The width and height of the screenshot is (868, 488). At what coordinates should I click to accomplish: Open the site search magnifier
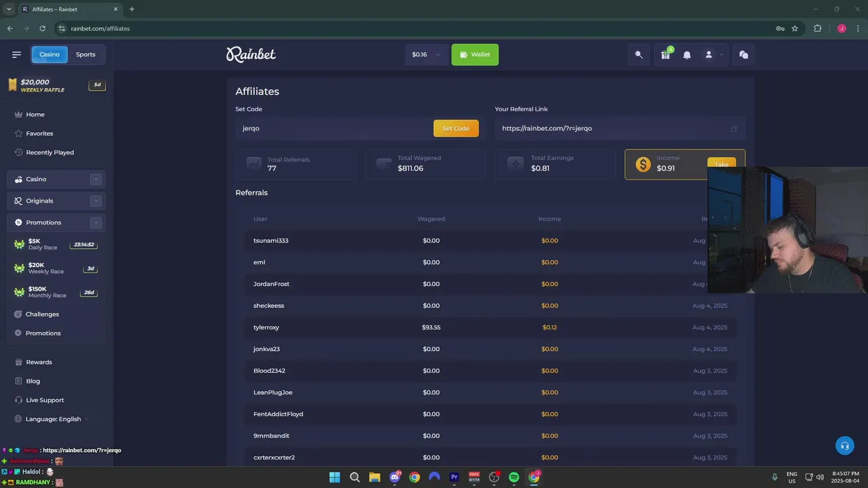pyautogui.click(x=639, y=55)
